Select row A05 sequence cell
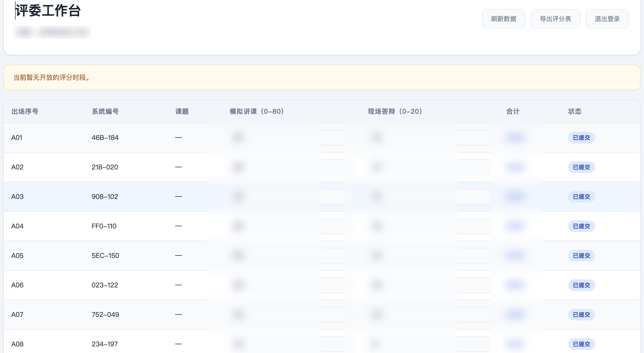 17,256
